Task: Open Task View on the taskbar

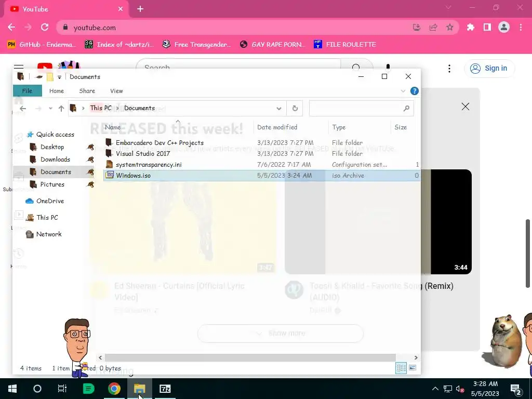Action: click(x=62, y=389)
